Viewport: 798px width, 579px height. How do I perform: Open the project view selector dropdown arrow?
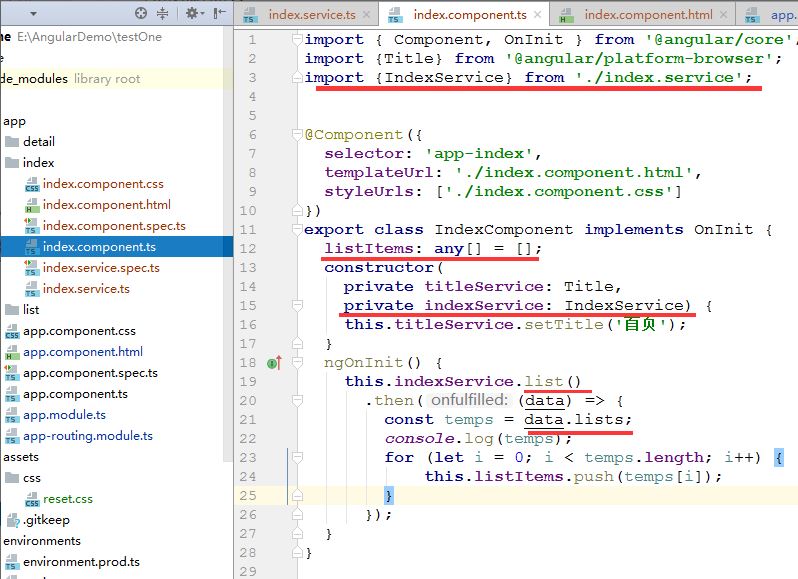(x=33, y=14)
